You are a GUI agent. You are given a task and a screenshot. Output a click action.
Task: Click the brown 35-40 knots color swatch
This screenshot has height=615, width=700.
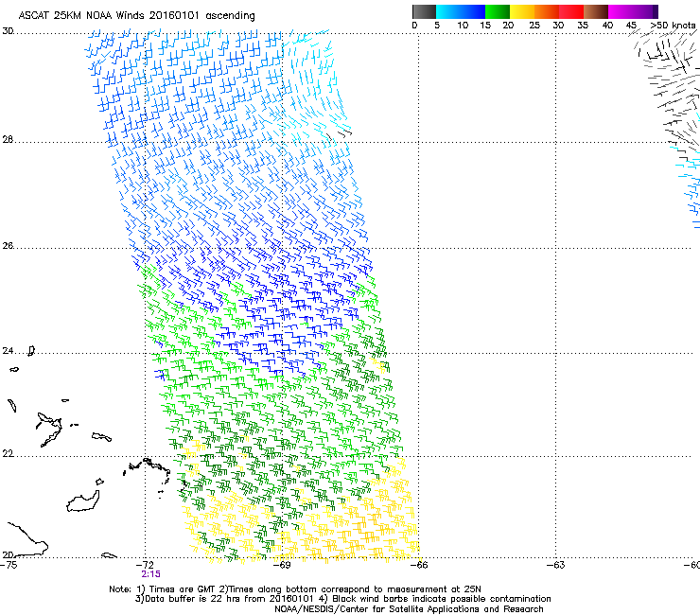coord(596,11)
